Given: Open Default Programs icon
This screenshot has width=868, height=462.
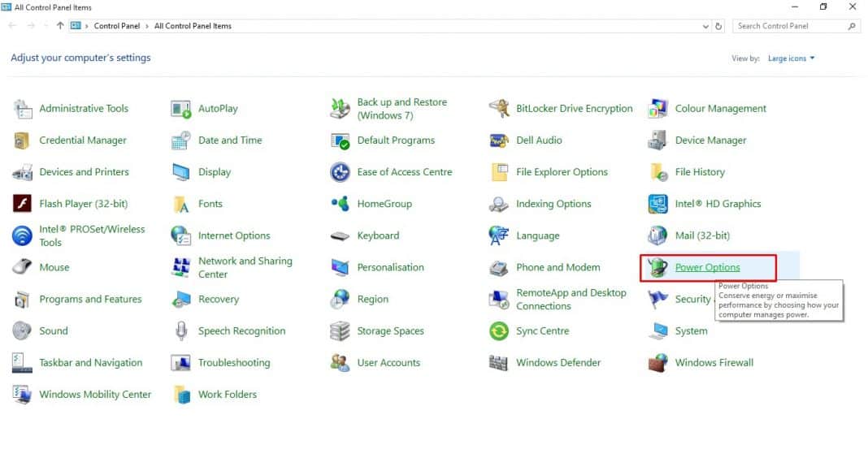Looking at the screenshot, I should click(x=340, y=140).
